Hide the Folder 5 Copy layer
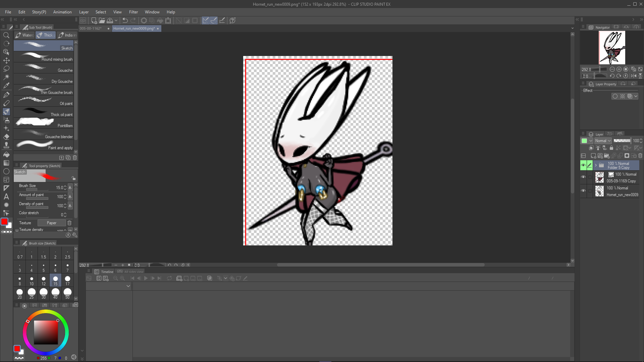Viewport: 644px width, 362px height. [x=583, y=165]
